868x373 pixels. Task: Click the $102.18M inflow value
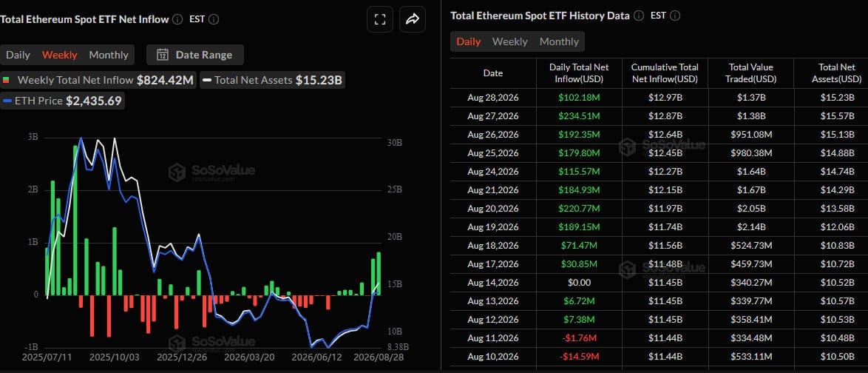point(579,98)
